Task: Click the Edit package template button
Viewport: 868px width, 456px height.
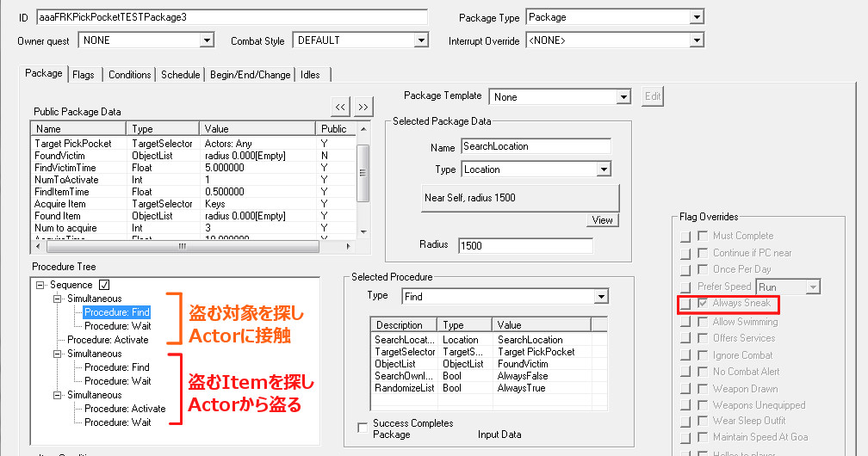Action: point(653,96)
